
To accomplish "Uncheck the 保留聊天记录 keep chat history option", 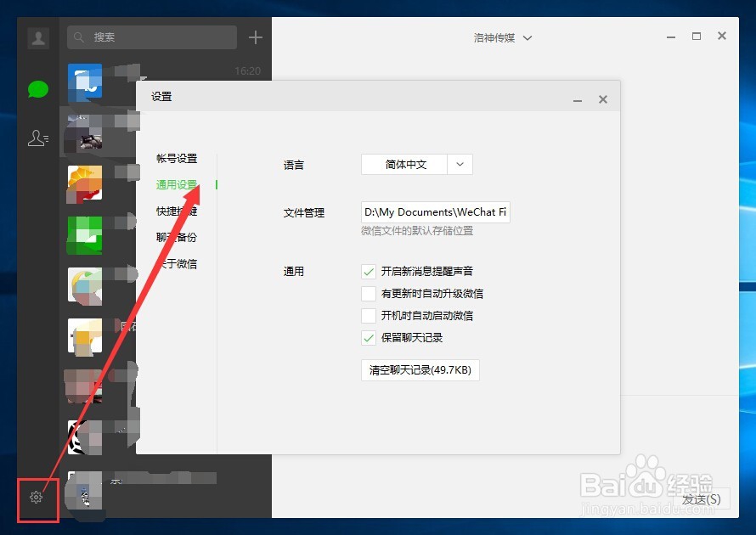I will pyautogui.click(x=369, y=337).
